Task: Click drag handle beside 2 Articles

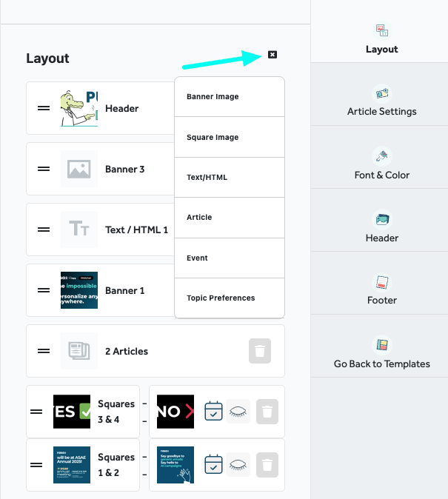Action: tap(44, 351)
